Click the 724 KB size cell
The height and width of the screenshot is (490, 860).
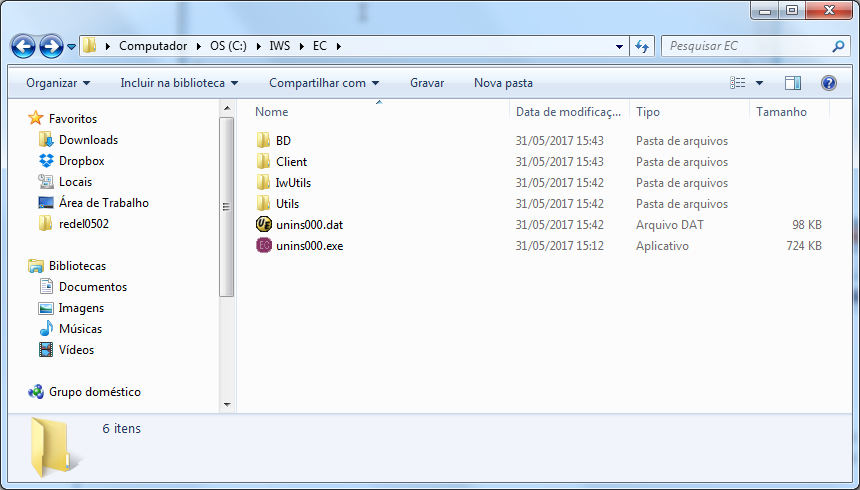click(x=804, y=246)
